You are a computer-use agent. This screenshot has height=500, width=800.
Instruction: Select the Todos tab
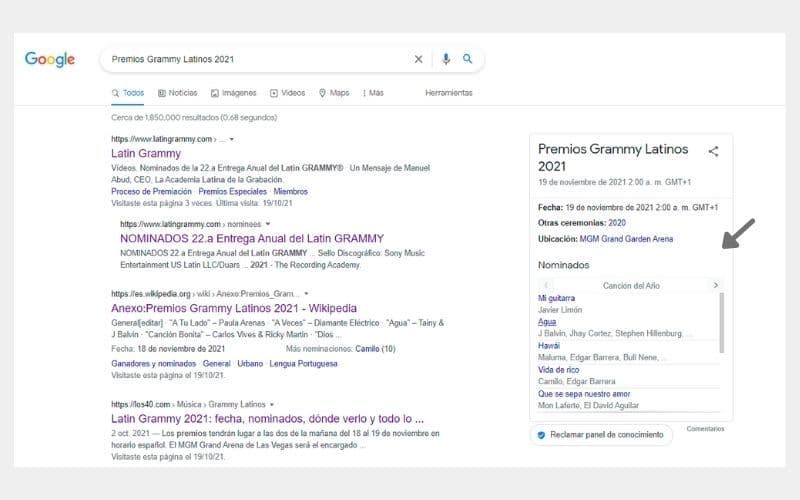(x=128, y=93)
